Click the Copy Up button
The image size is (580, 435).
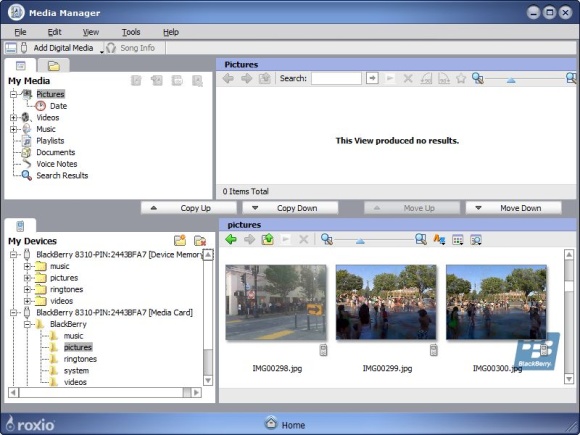189,208
